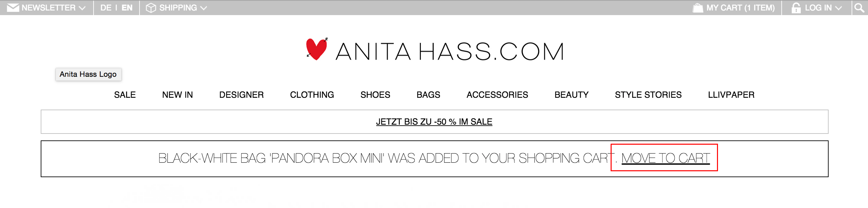Expand the Log In dropdown chevron
The height and width of the screenshot is (208, 868).
838,8
